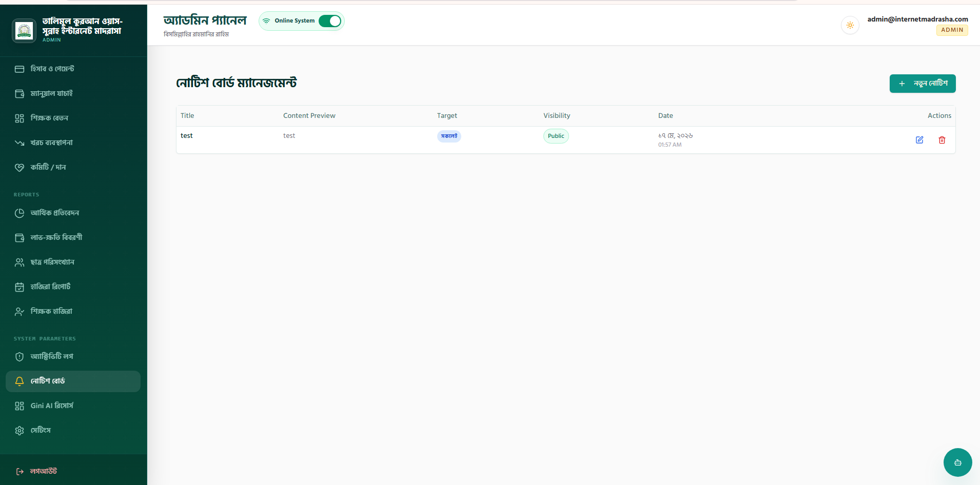The image size is (980, 485).
Task: Open the chatbot floating button
Action: pyautogui.click(x=958, y=462)
